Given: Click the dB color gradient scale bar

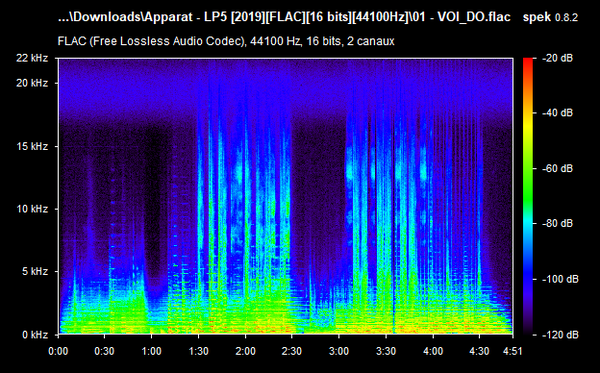Looking at the screenshot, I should click(528, 196).
